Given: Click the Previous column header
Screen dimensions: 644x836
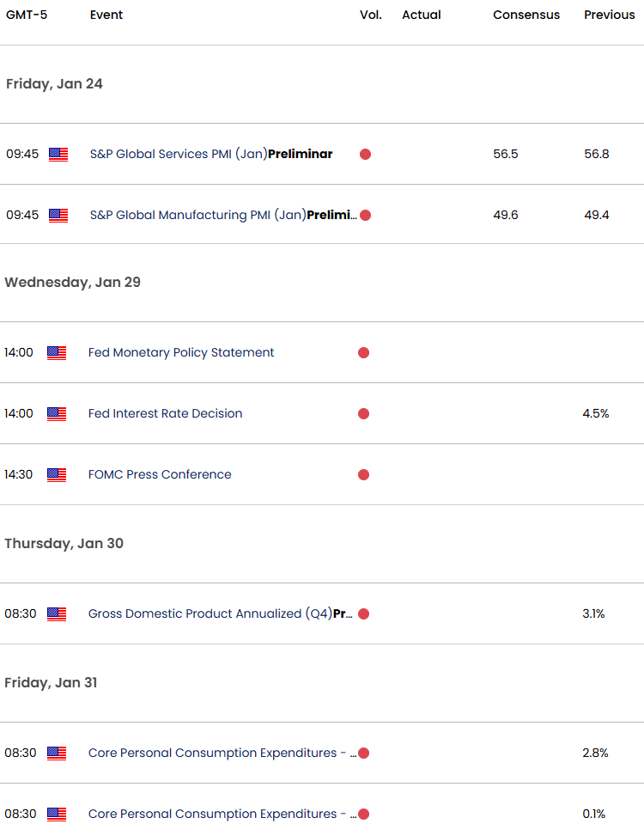Looking at the screenshot, I should (610, 15).
